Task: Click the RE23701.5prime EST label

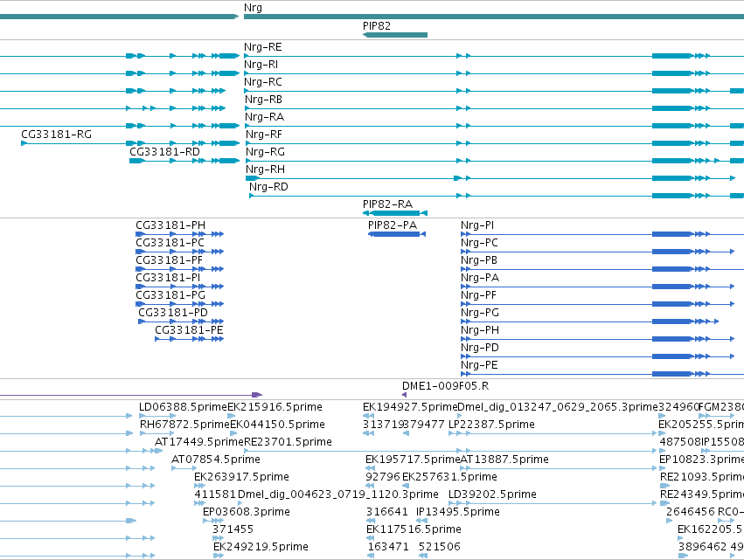Action: pos(288,442)
